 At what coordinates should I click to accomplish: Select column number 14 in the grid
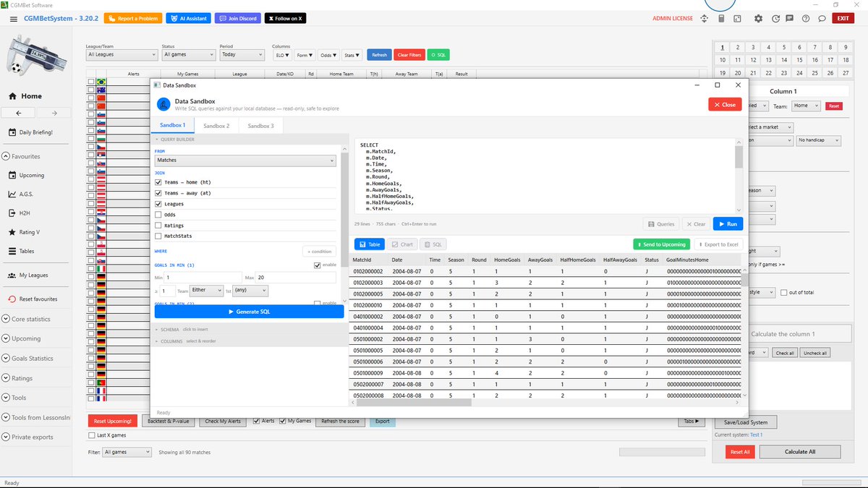click(784, 60)
